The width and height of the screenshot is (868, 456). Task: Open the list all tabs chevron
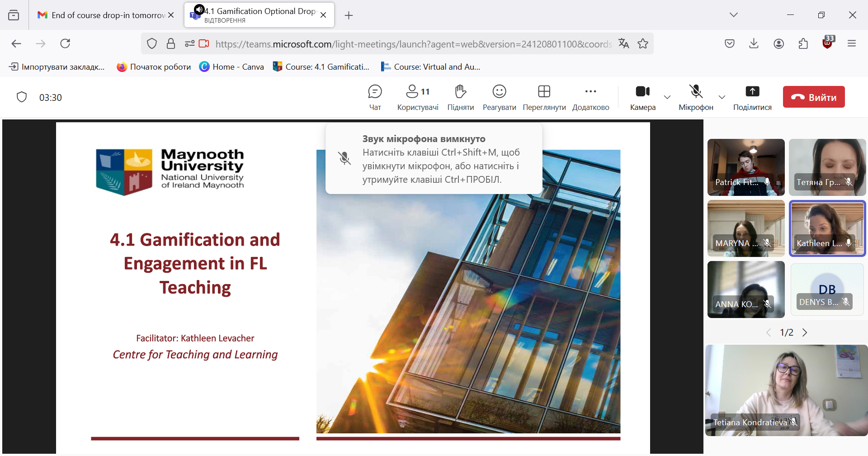point(733,15)
